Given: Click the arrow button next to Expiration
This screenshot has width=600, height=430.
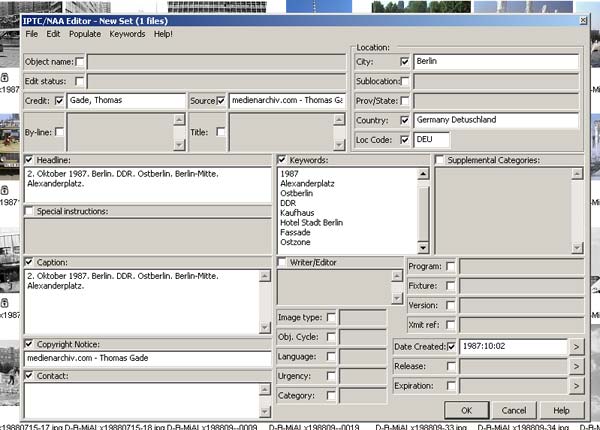Looking at the screenshot, I should 577,385.
